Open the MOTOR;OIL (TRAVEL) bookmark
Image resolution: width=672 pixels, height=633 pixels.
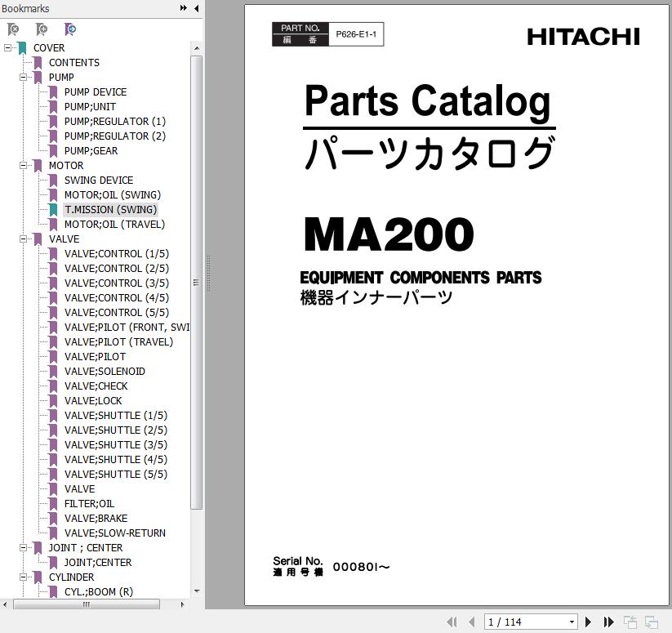point(114,224)
